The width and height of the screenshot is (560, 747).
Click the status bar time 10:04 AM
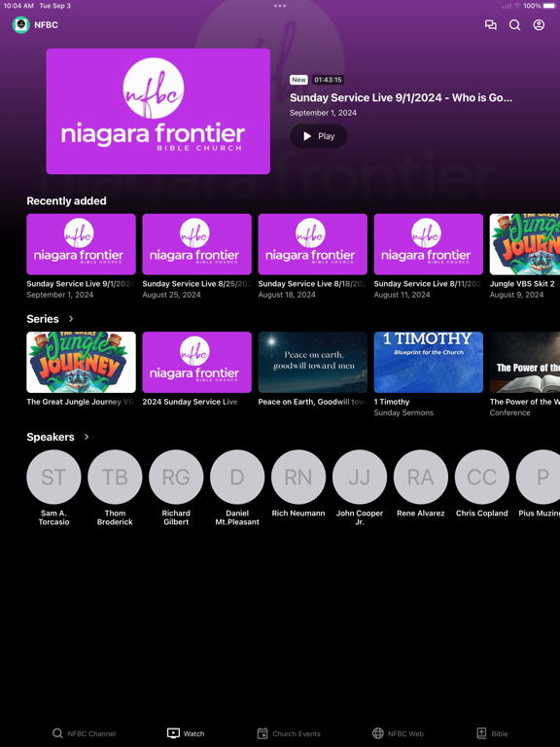18,6
